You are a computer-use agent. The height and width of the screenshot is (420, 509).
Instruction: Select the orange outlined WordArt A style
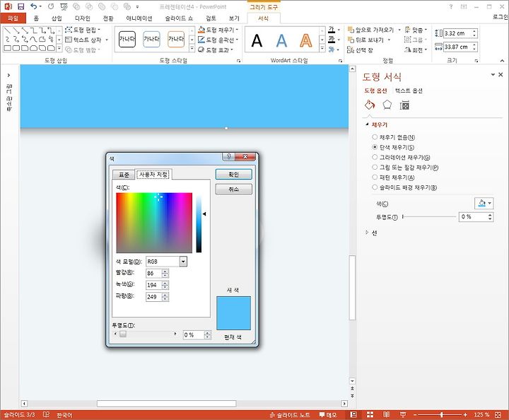point(305,40)
